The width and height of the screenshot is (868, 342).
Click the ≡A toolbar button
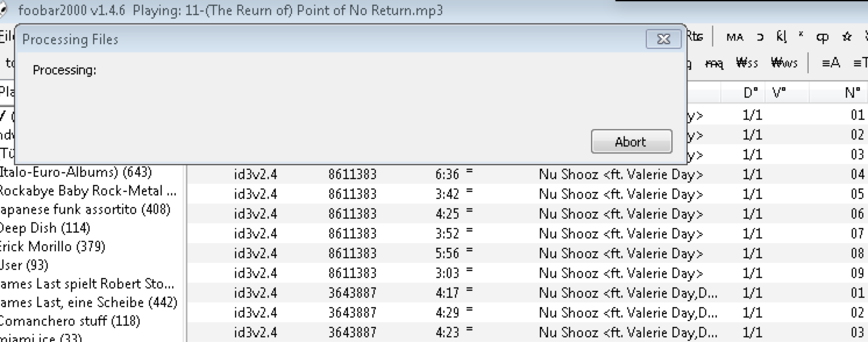pos(831,63)
